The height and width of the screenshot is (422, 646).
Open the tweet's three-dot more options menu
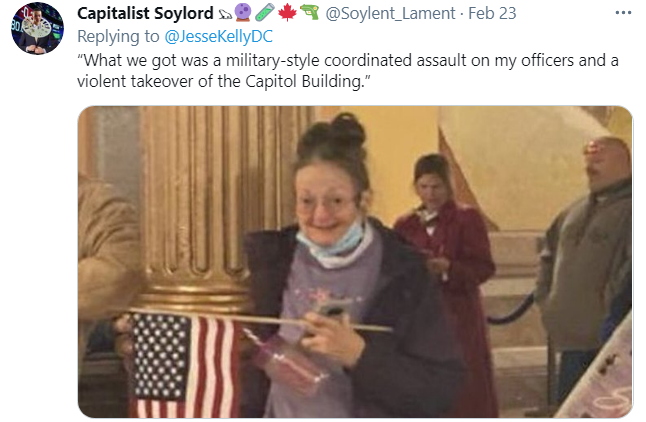(623, 13)
